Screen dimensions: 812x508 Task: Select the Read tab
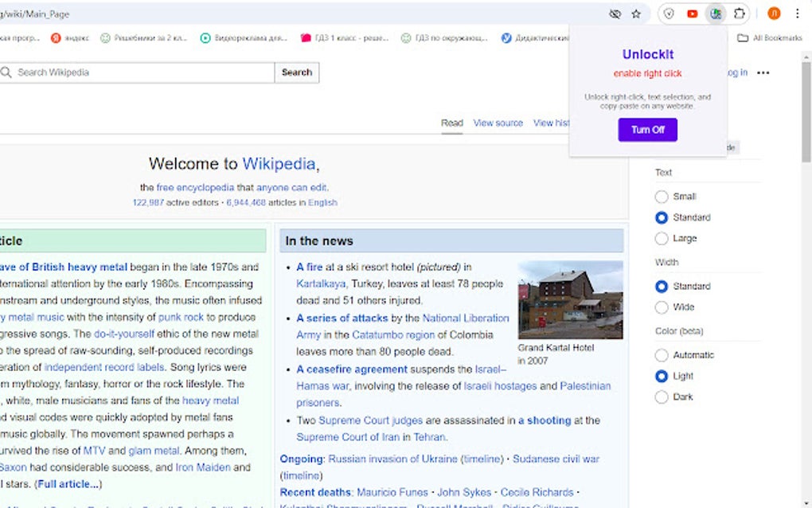451,123
